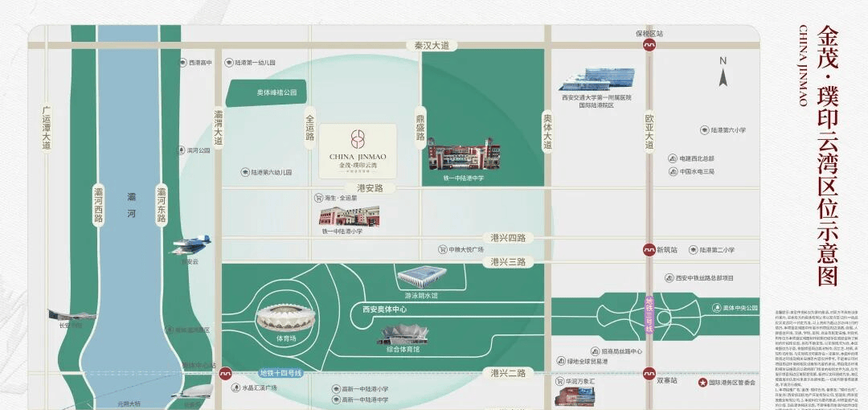The image size is (868, 410).
Task: Click the cart icon beside 海生·全运里
Action: point(319,197)
